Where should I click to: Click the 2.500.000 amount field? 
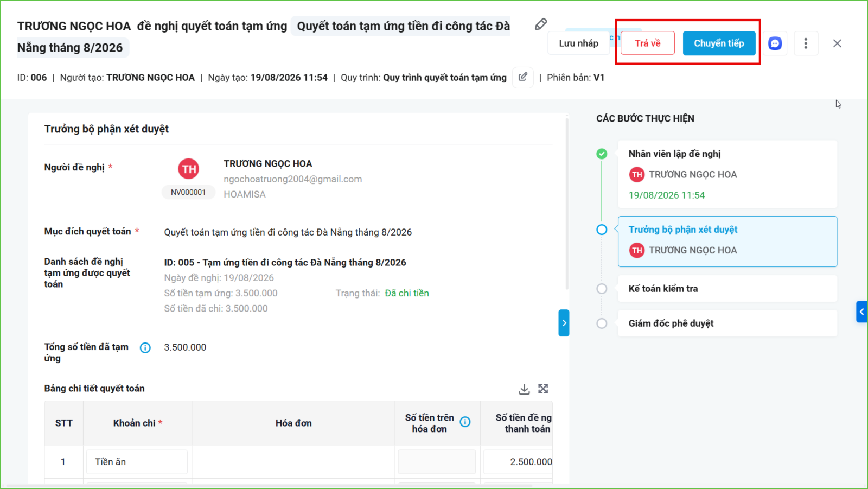[518, 462]
